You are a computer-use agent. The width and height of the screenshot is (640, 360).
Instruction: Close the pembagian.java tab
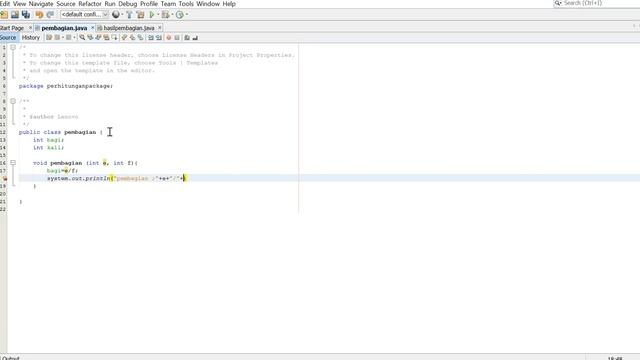pyautogui.click(x=92, y=28)
